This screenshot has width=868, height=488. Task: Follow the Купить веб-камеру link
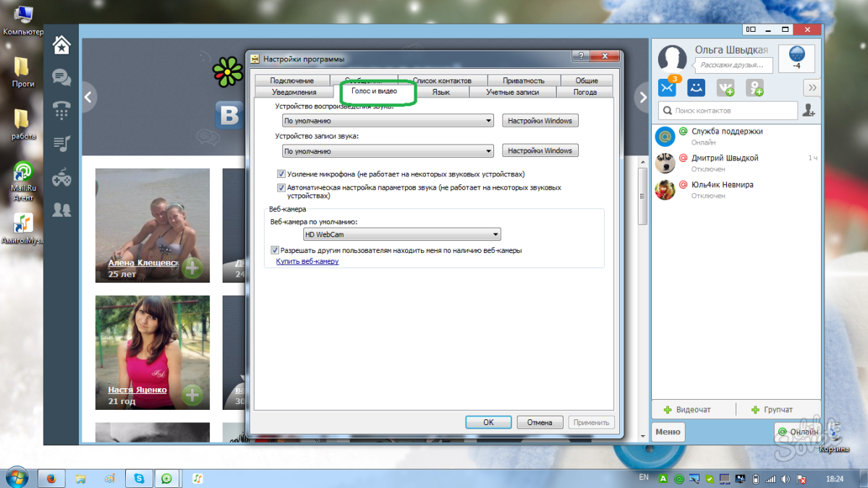[x=307, y=262]
